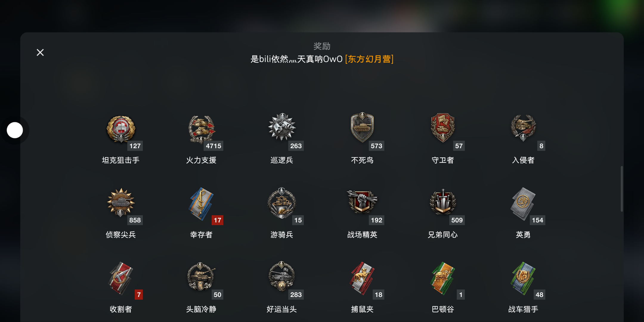Select the 英勇 gray ribbon

tap(523, 204)
